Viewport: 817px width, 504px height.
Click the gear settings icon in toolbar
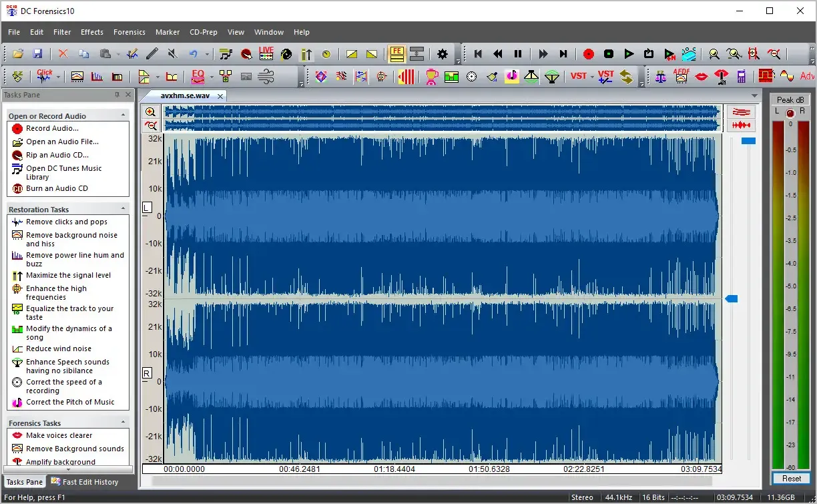[443, 54]
